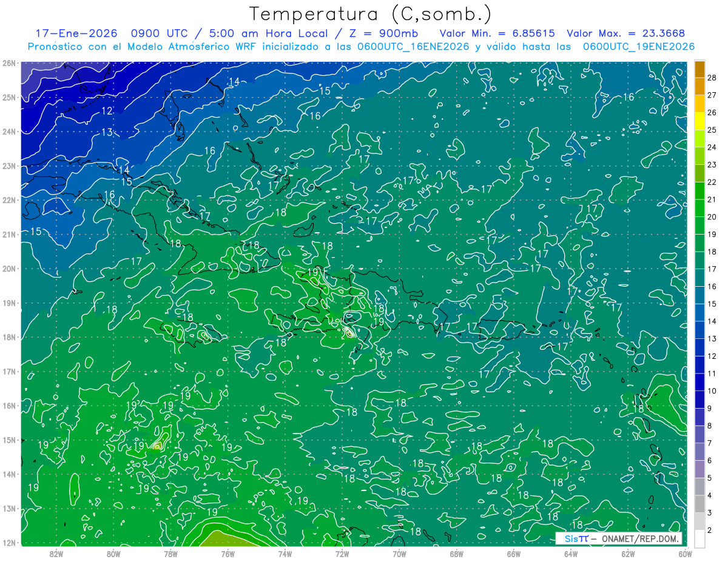Click the 74W longitude axis label
The height and width of the screenshot is (562, 728).
pos(285,554)
